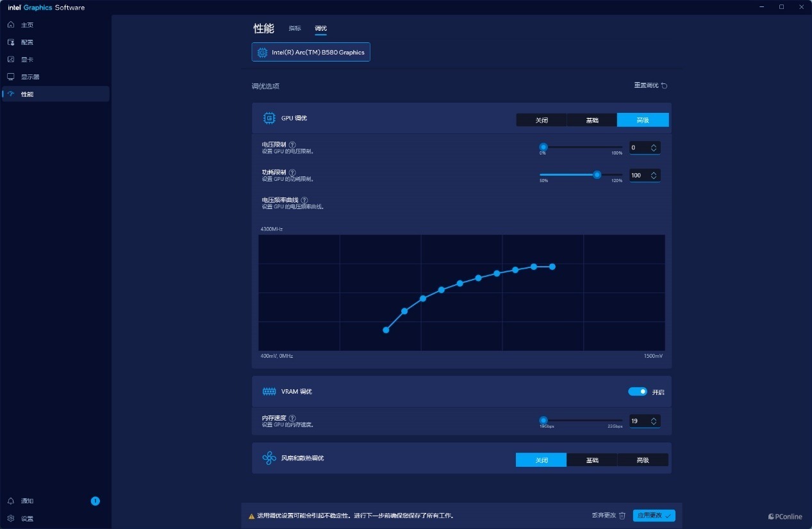812x529 pixels.
Task: Click the 400mV, 0MHz axis label
Action: [277, 356]
